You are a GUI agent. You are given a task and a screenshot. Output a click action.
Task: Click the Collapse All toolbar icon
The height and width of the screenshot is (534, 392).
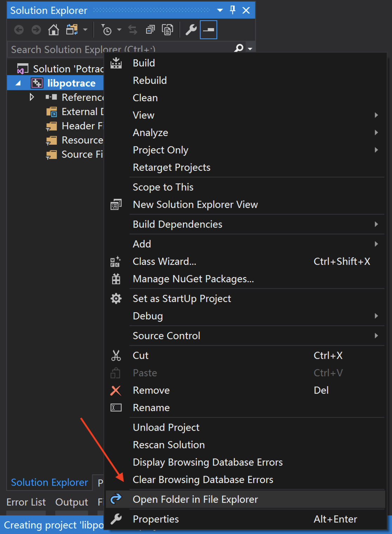click(150, 30)
